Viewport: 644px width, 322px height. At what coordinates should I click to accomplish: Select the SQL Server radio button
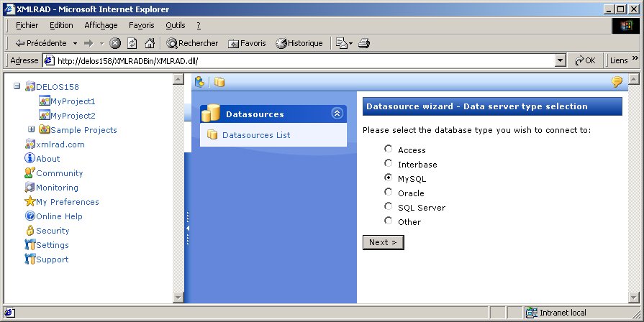(x=389, y=207)
